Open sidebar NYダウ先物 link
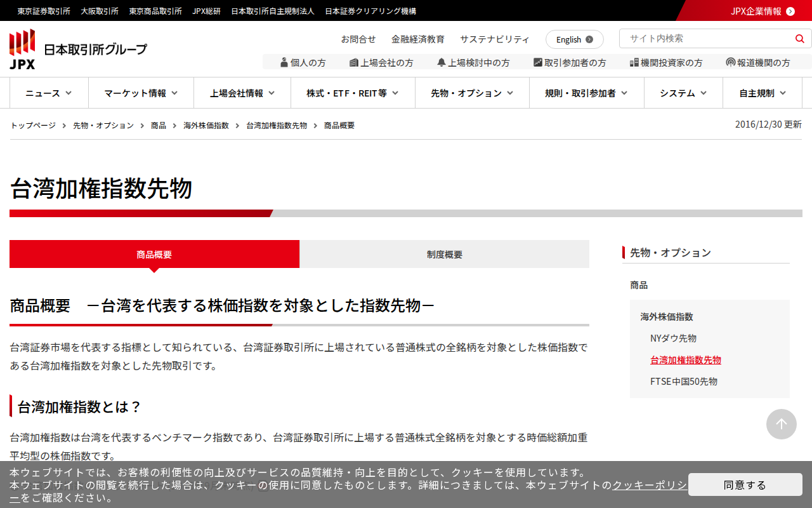The height and width of the screenshot is (508, 812). coord(673,338)
